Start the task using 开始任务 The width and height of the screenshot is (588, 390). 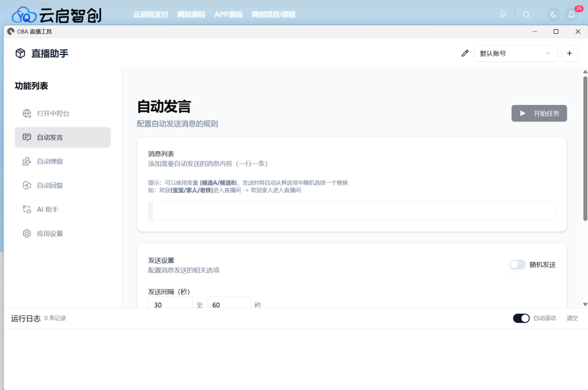[539, 113]
